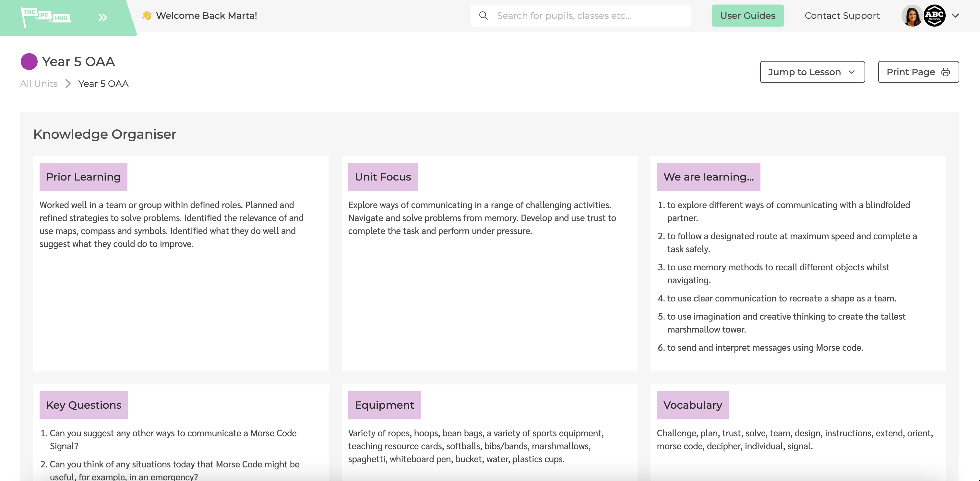Click the breadcrumb arrow icon
This screenshot has height=481, width=980.
(68, 84)
